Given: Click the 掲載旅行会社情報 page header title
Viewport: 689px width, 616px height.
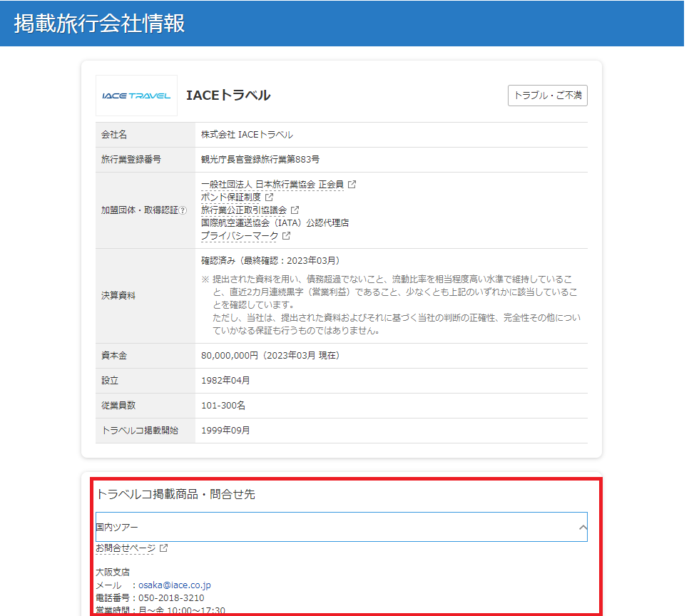Looking at the screenshot, I should tap(100, 24).
